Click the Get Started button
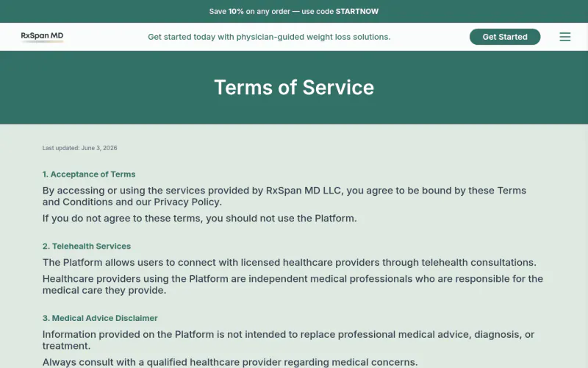Screen dimensions: 588x368 [x=505, y=37]
